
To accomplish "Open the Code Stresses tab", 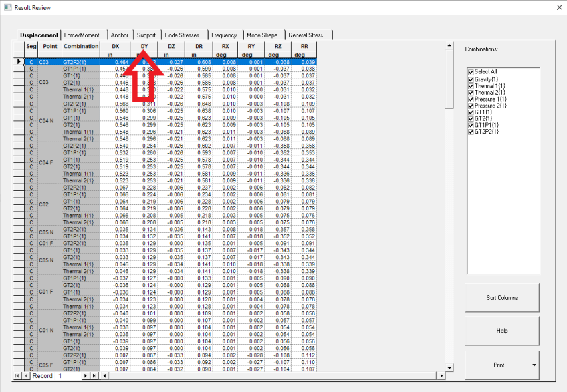I will tap(183, 35).
